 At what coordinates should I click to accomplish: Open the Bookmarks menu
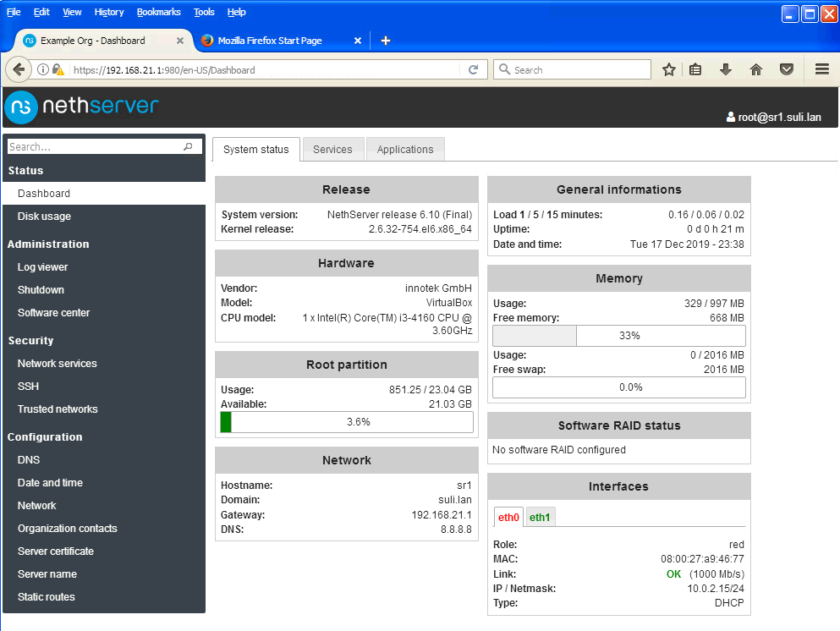(158, 12)
